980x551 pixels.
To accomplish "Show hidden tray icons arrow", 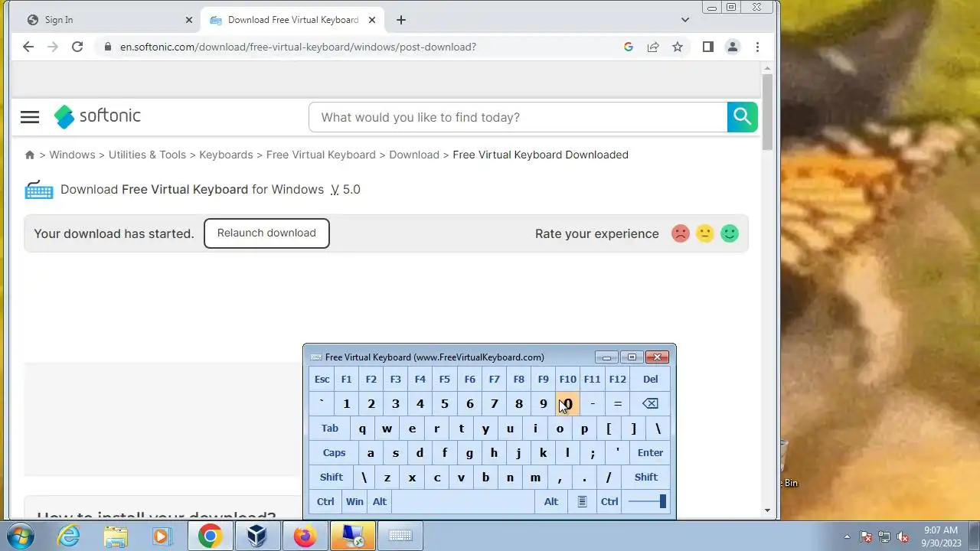I will pos(847,536).
